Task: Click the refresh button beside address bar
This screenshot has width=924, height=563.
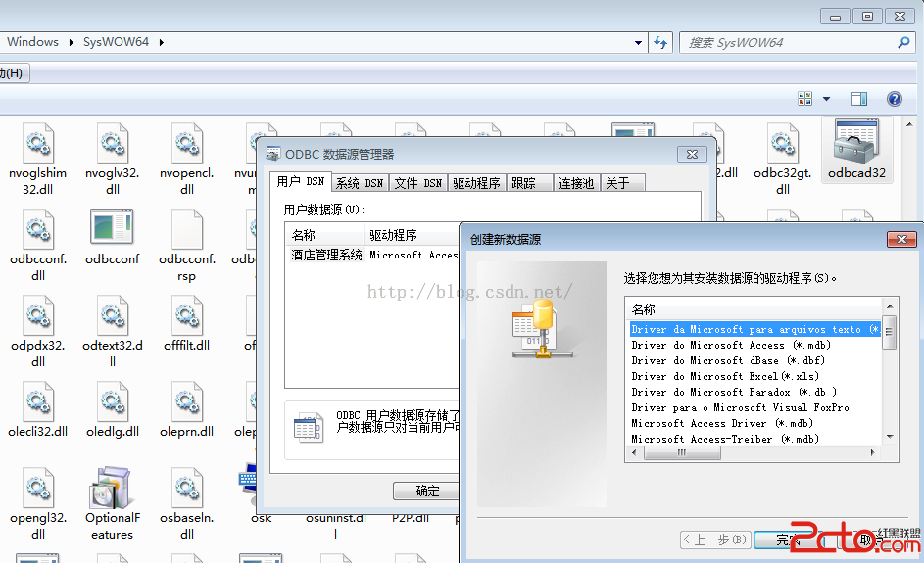Action: (660, 42)
